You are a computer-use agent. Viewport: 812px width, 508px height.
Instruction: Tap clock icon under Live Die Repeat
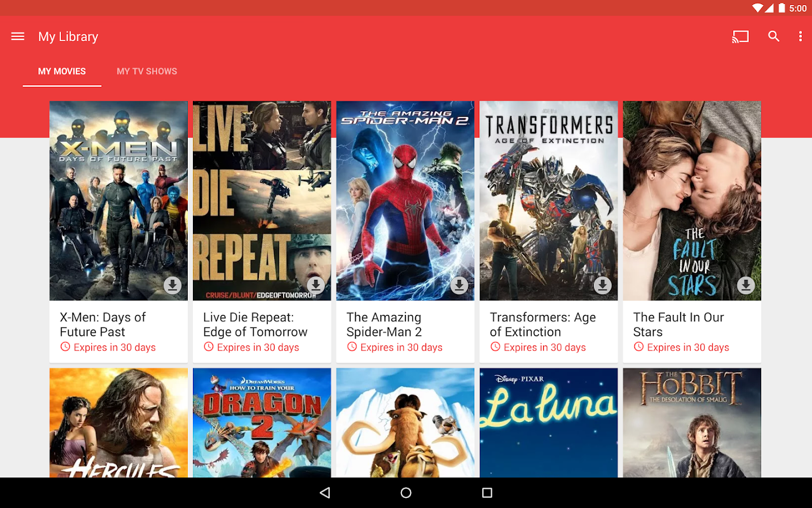(x=209, y=347)
